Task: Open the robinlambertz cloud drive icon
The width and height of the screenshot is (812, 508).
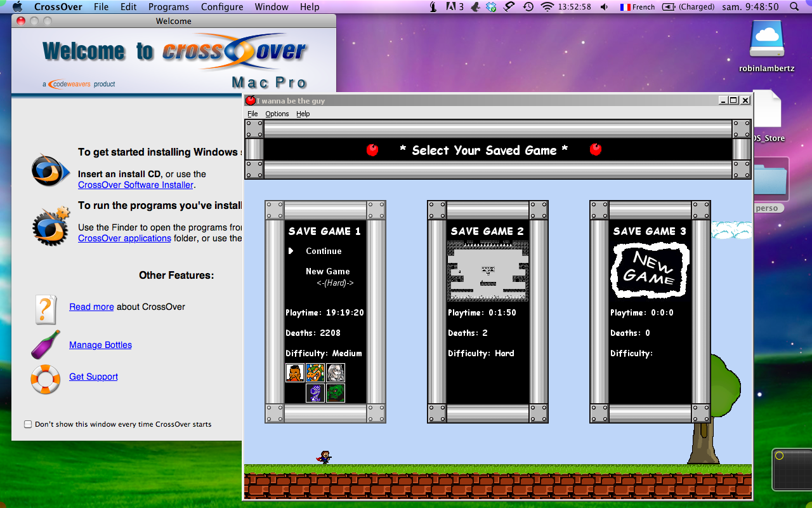Action: click(767, 39)
